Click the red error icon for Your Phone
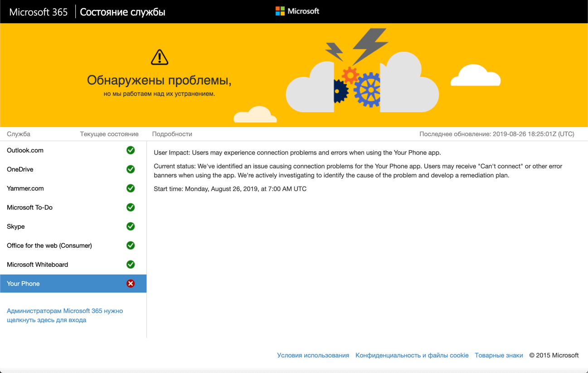 (130, 283)
